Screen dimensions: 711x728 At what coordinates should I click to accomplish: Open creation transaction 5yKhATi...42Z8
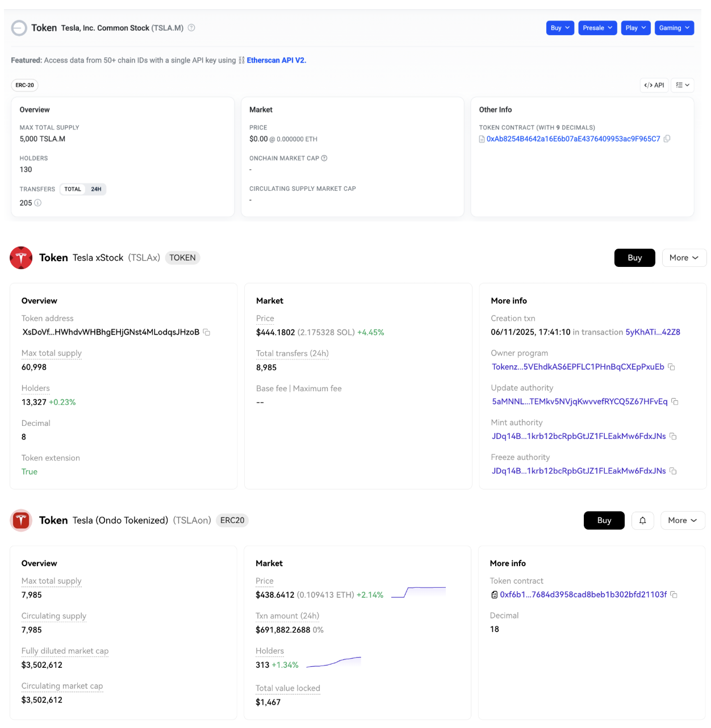pos(653,332)
